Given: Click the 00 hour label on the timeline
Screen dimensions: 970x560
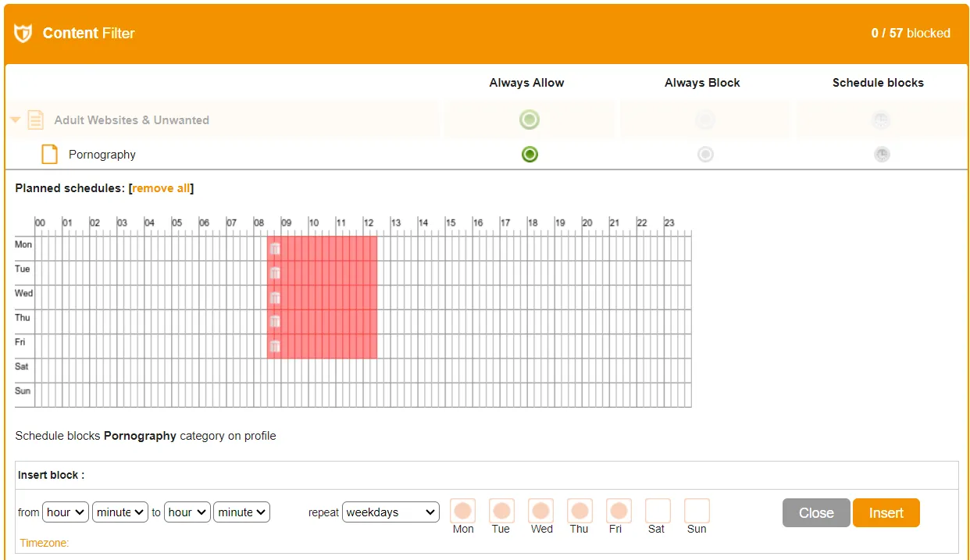Looking at the screenshot, I should point(41,223).
